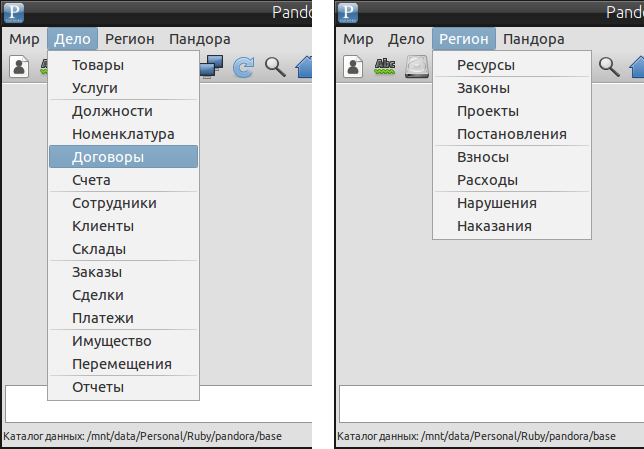
Task: Click Каталог данных status text in Дело-menu window
Action: click(x=143, y=436)
